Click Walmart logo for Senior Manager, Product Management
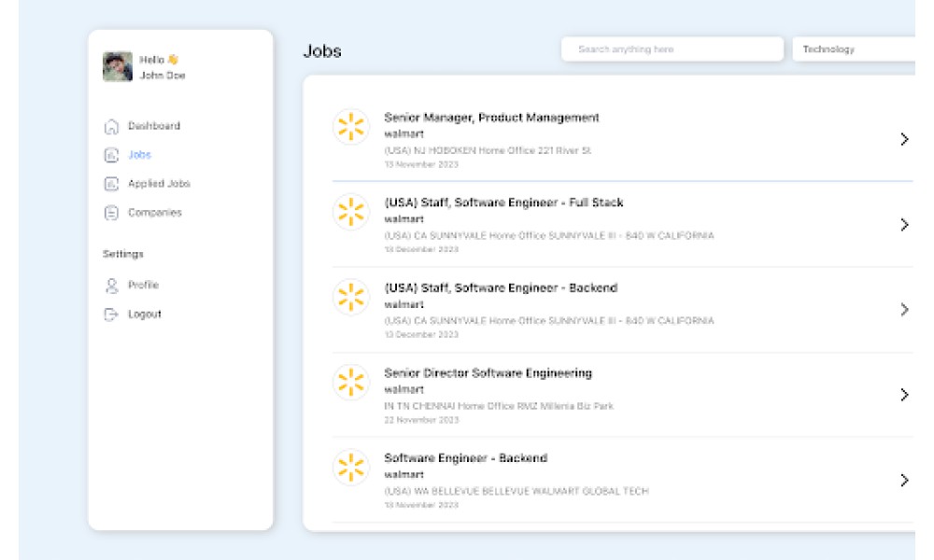 [x=351, y=127]
